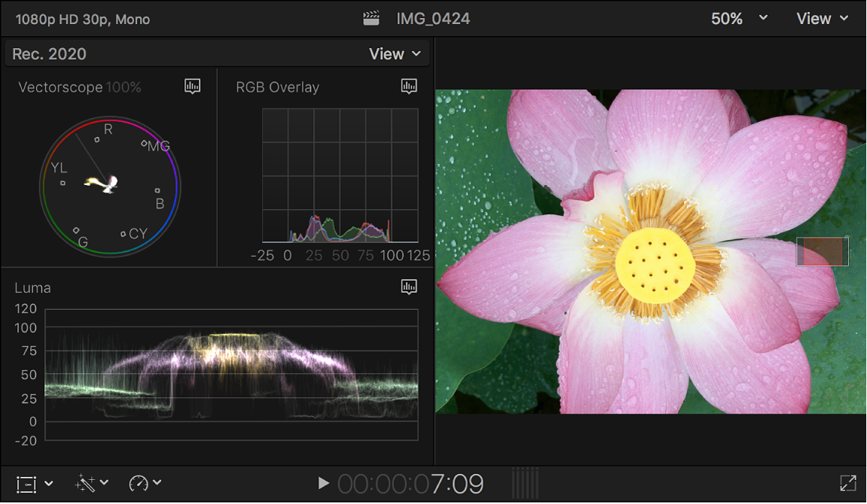Open the Retime dropdown chevron

pos(155,484)
